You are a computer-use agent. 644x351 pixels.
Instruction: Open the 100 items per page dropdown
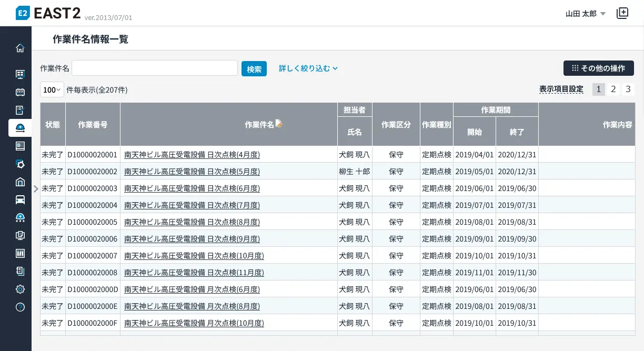(x=52, y=90)
